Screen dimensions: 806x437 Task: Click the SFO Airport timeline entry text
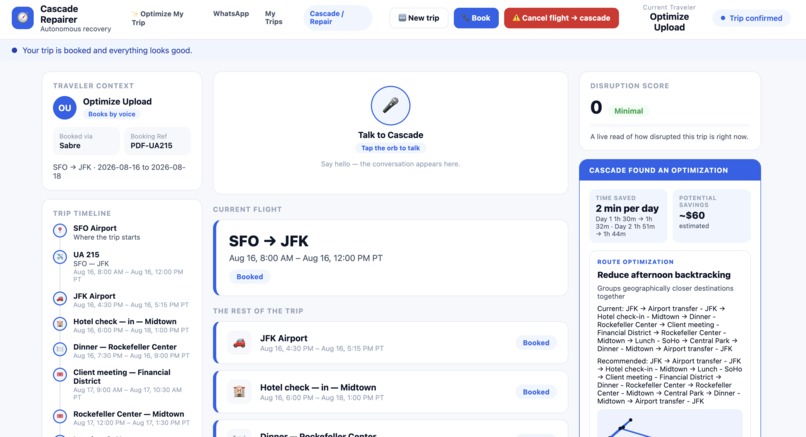(x=106, y=232)
